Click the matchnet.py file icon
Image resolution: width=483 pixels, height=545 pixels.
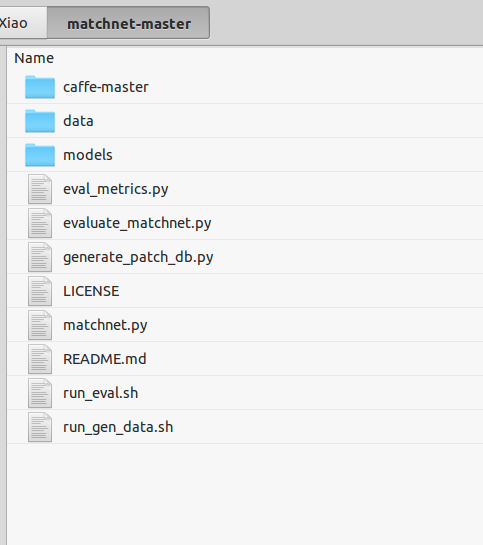(40, 325)
